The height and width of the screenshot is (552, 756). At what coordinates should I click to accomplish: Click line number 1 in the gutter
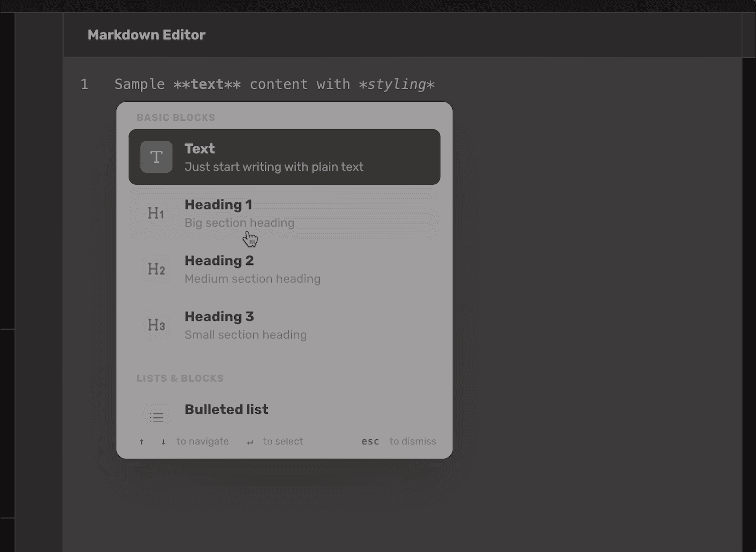tap(84, 84)
